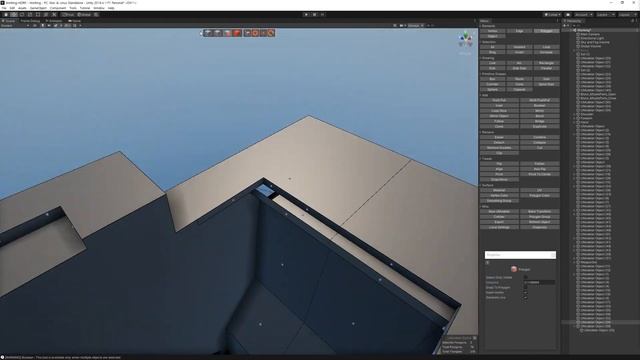This screenshot has height=360, width=640.
Task: Collapse the Selection section
Action: tap(488, 42)
